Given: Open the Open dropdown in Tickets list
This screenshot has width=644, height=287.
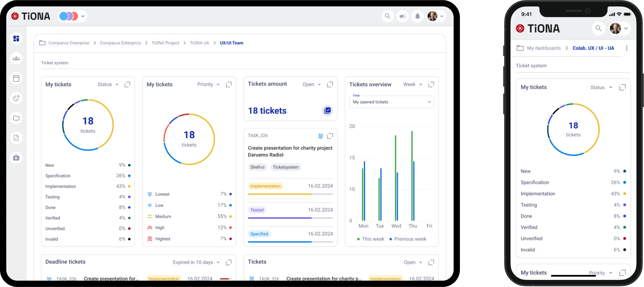Looking at the screenshot, I should click(x=413, y=262).
